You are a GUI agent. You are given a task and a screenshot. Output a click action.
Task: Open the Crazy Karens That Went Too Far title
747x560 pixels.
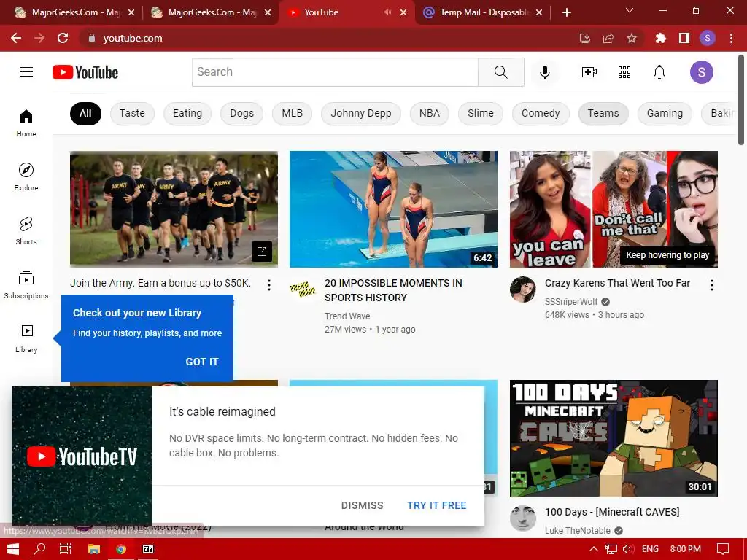617,283
